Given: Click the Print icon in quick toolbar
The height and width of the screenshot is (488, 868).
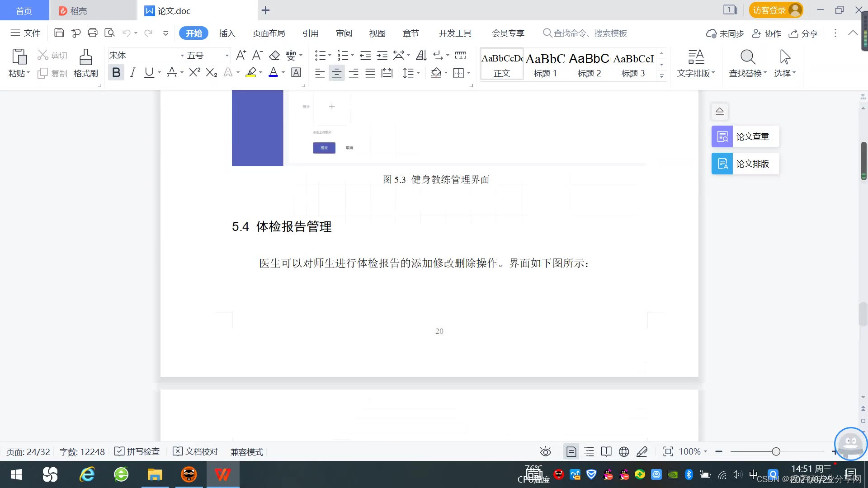Looking at the screenshot, I should (x=93, y=33).
